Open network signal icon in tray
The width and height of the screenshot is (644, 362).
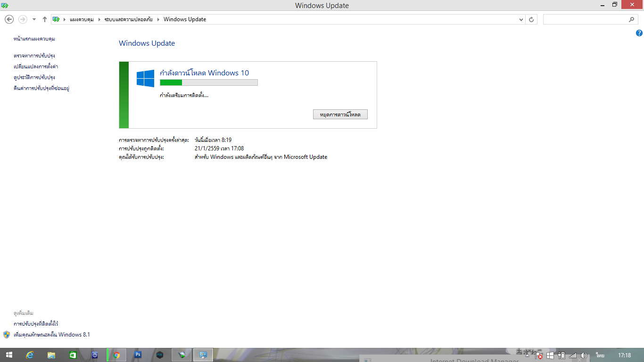(x=573, y=355)
